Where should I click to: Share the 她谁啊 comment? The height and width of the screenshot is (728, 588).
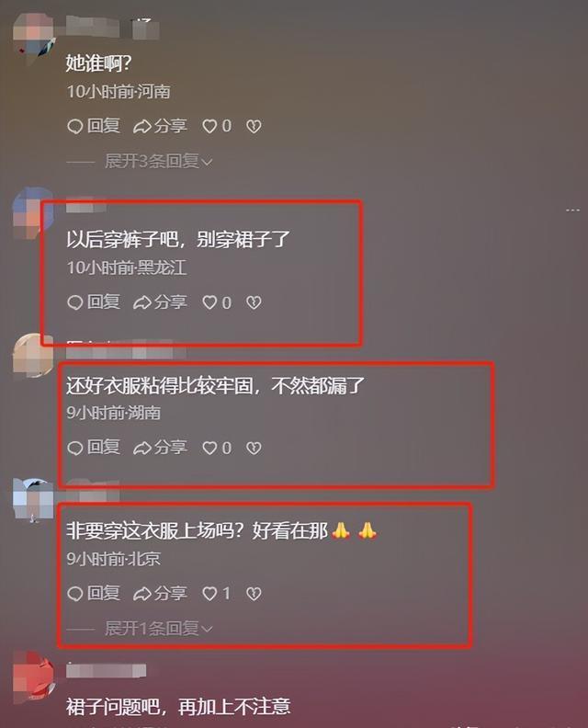(160, 126)
